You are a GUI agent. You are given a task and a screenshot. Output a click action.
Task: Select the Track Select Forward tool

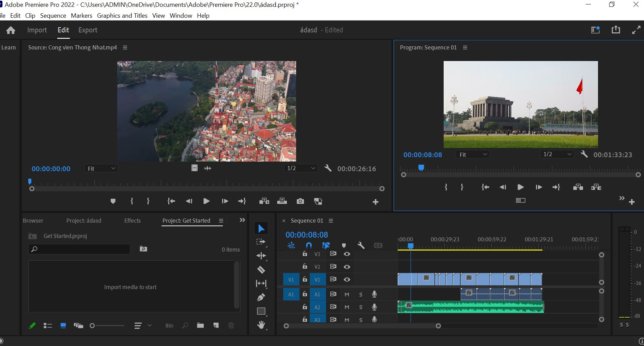pyautogui.click(x=261, y=242)
